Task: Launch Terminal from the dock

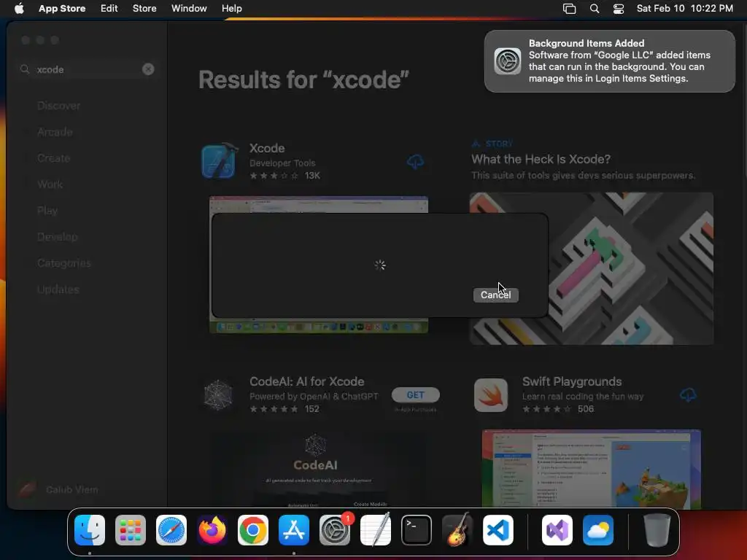Action: [x=417, y=530]
